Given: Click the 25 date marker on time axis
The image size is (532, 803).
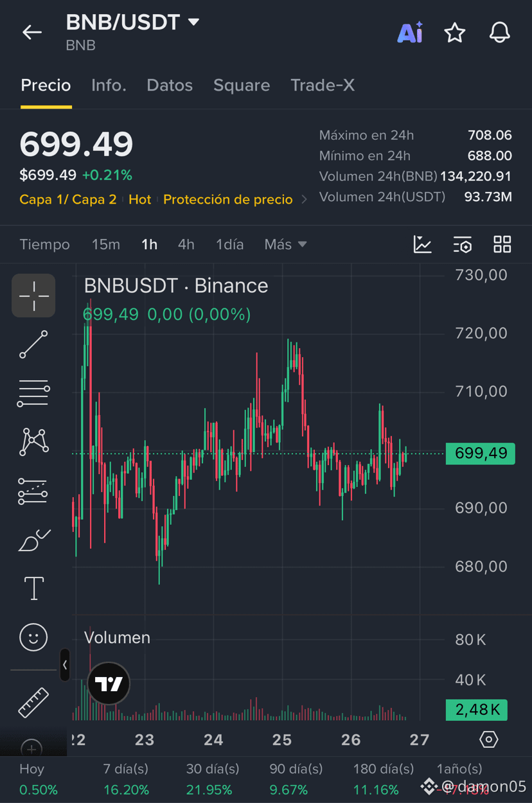Looking at the screenshot, I should click(x=282, y=740).
